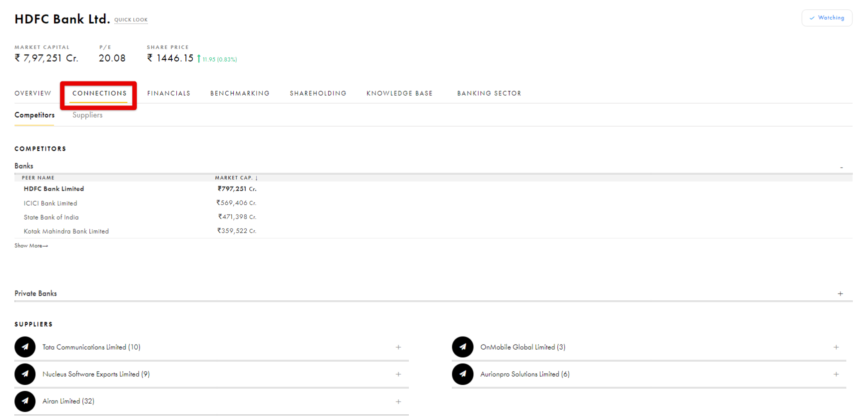Image resolution: width=868 pixels, height=418 pixels.
Task: Toggle the Watching button
Action: coord(827,18)
